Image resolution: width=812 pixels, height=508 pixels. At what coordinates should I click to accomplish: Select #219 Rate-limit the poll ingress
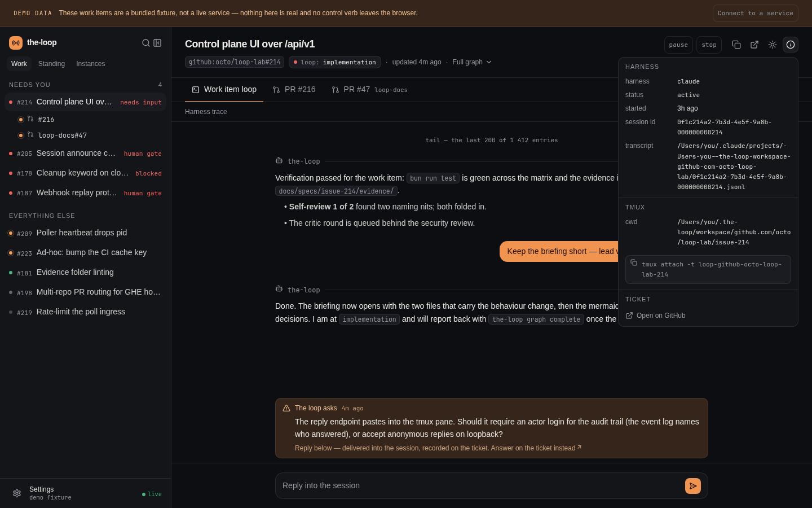point(86,312)
